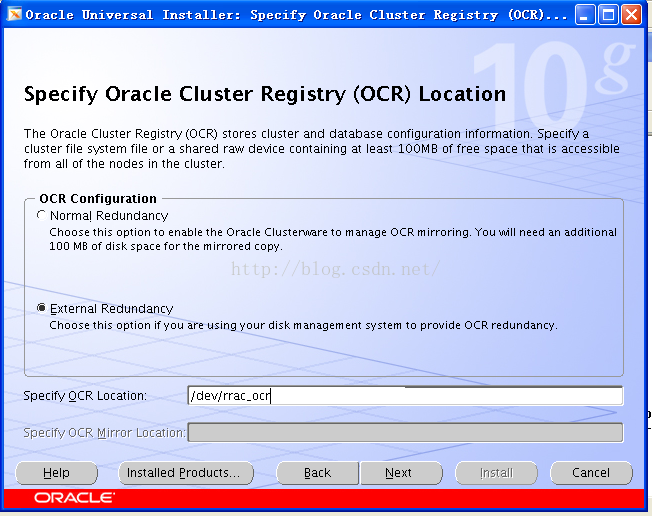Minimize the Oracle Universal Installer window
652x516 pixels.
coord(585,15)
